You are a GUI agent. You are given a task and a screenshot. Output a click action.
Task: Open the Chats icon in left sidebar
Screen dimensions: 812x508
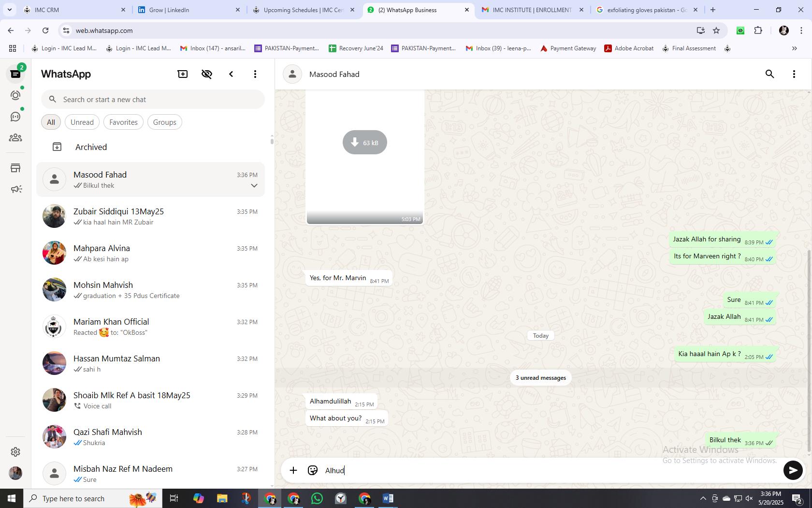15,74
